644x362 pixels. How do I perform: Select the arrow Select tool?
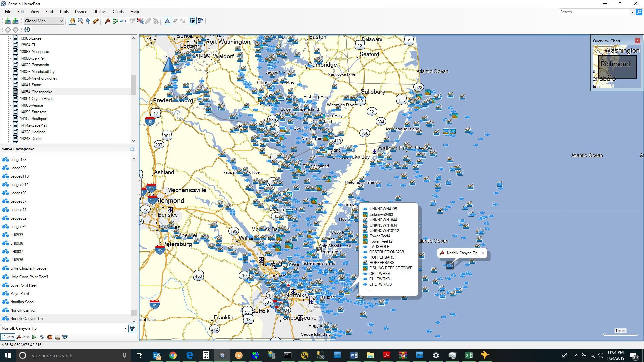pyautogui.click(x=88, y=21)
